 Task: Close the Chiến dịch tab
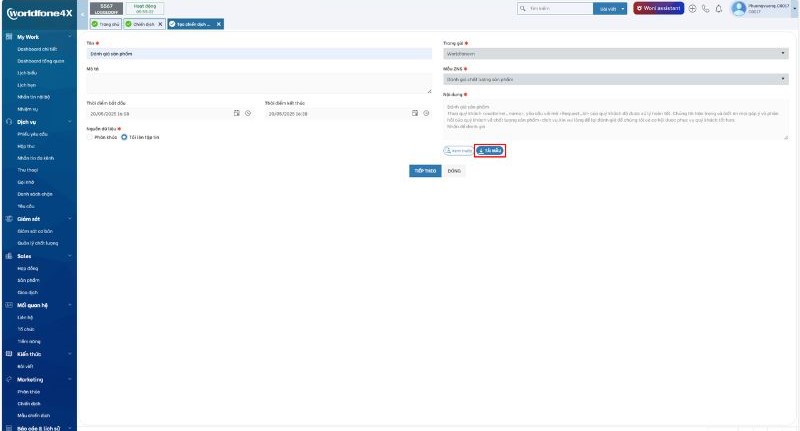pyautogui.click(x=160, y=23)
